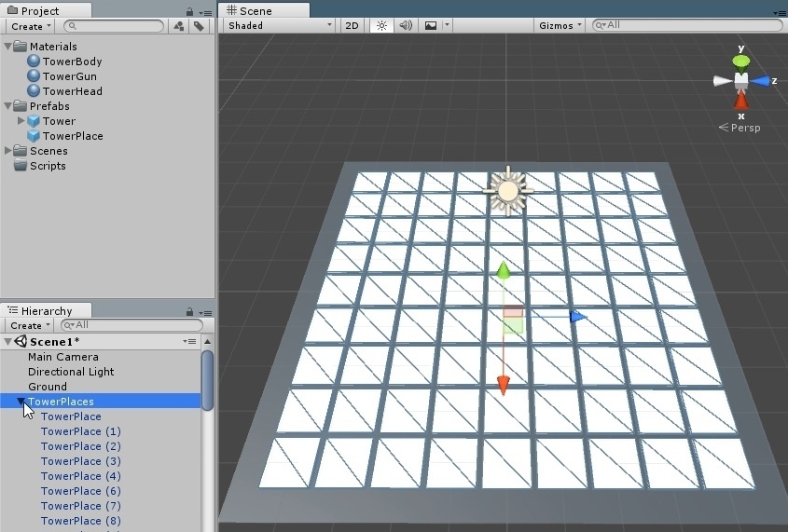This screenshot has height=532, width=788.
Task: Click the red X axis cone on orientation gizmo
Action: pos(740,100)
